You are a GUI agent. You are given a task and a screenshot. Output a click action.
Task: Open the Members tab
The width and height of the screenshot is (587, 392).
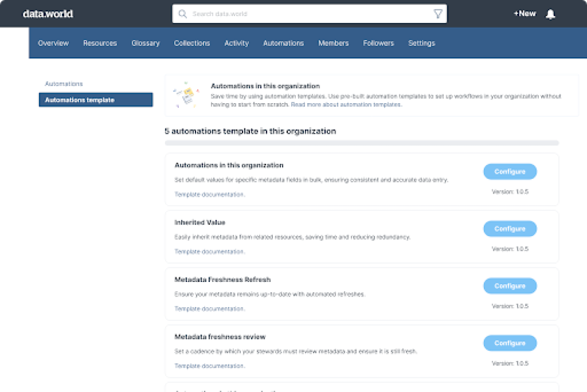click(333, 43)
